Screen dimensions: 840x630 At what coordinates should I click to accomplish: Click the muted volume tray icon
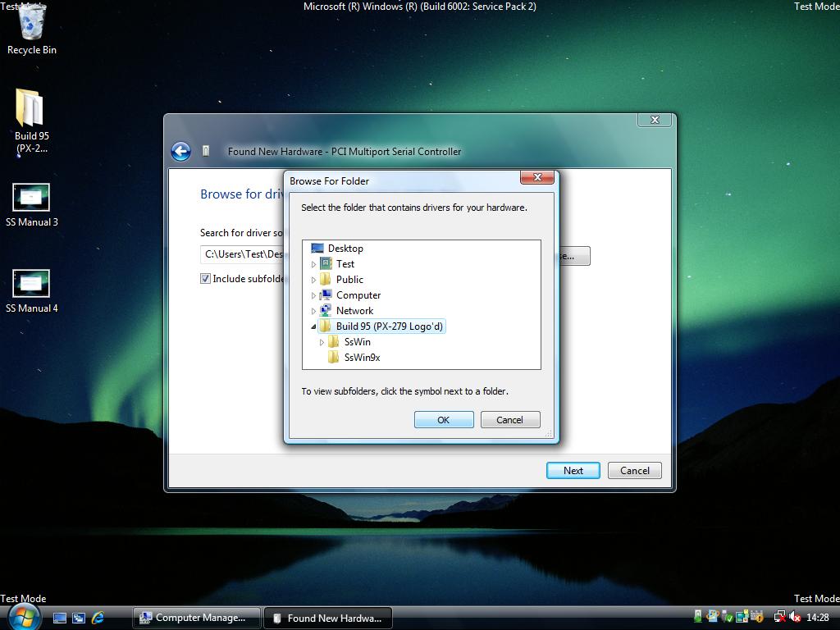(794, 618)
